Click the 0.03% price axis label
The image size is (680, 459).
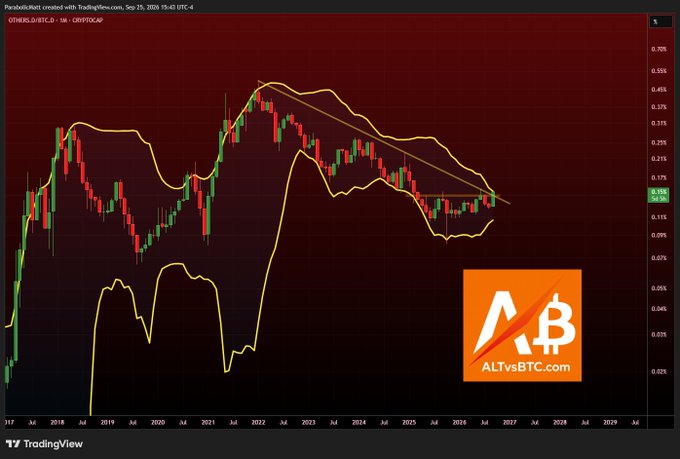pyautogui.click(x=659, y=334)
